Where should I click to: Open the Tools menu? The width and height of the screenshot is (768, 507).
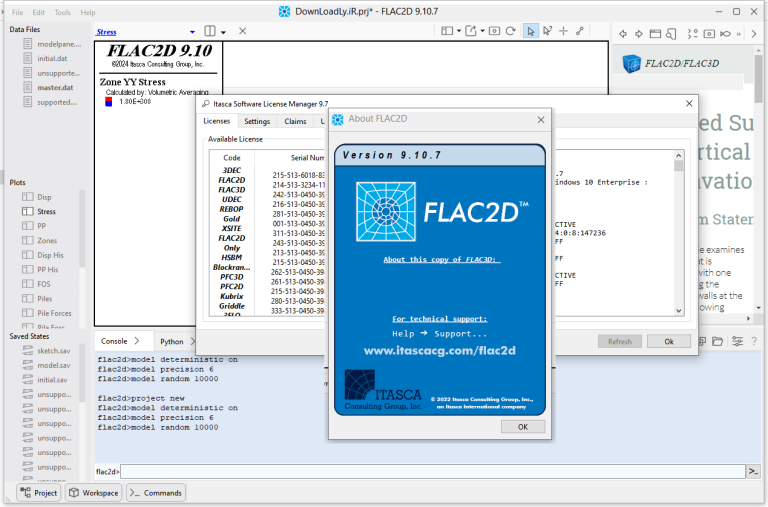(x=62, y=12)
